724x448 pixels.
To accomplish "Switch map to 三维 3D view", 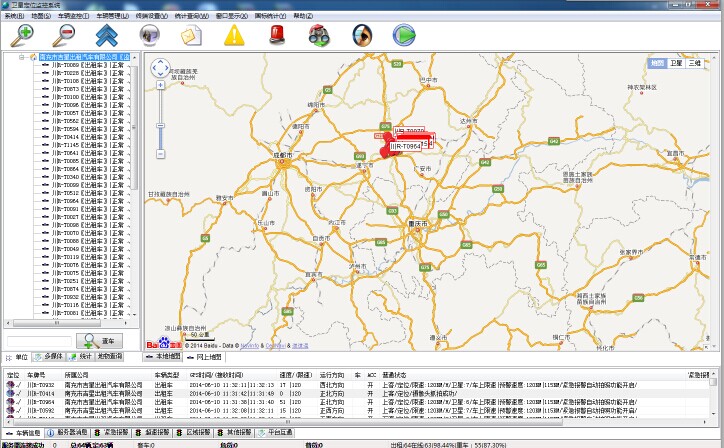I will pos(695,63).
